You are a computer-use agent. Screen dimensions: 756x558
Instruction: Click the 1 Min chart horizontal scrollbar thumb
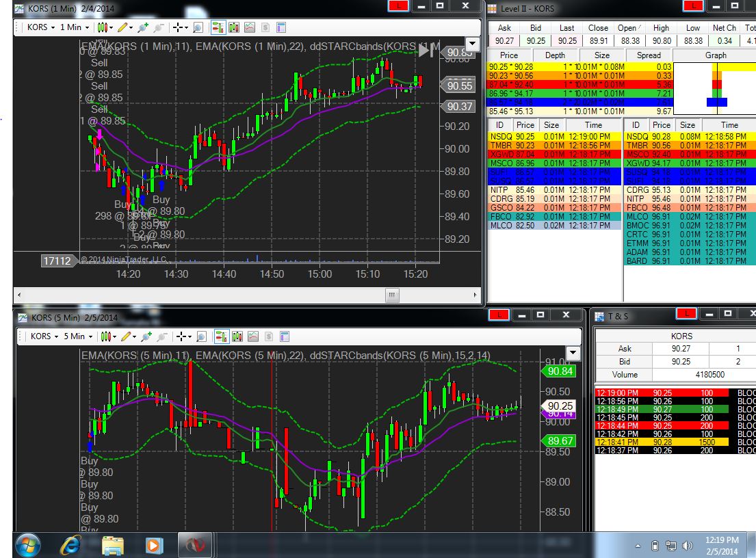[392, 295]
